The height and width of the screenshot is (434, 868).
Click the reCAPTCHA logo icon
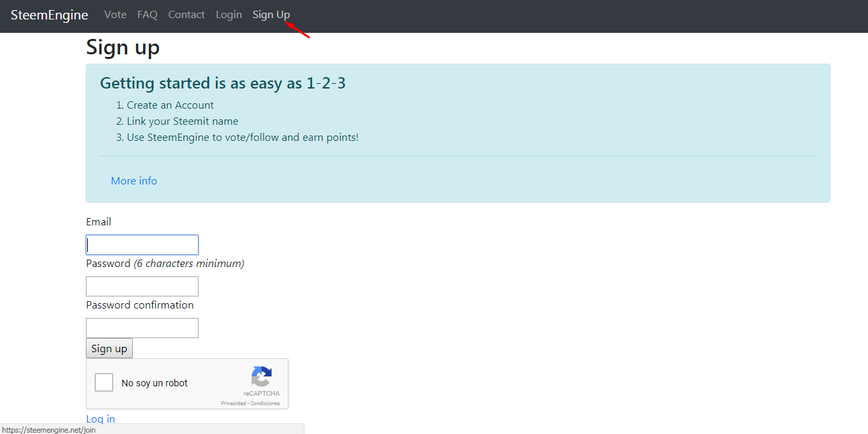pos(262,376)
